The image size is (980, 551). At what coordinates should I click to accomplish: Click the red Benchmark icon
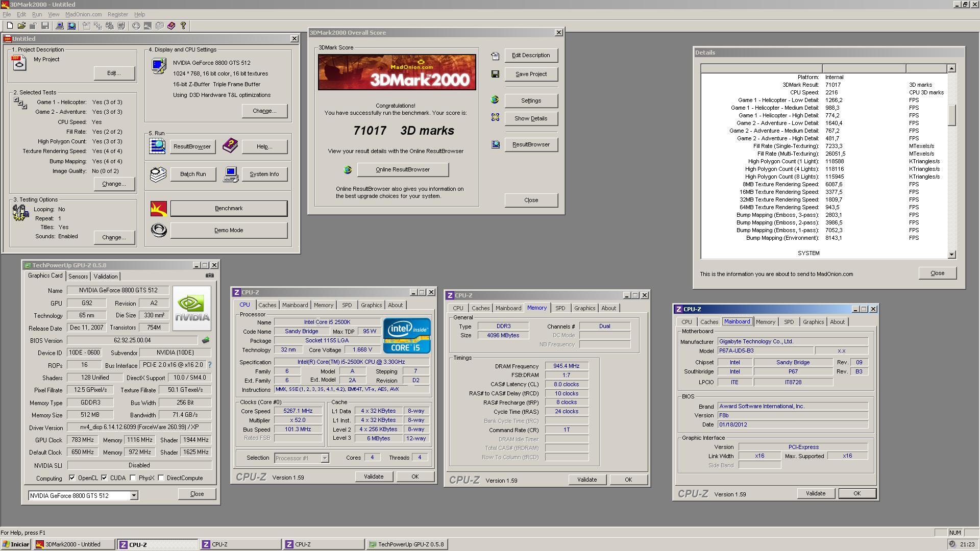159,208
